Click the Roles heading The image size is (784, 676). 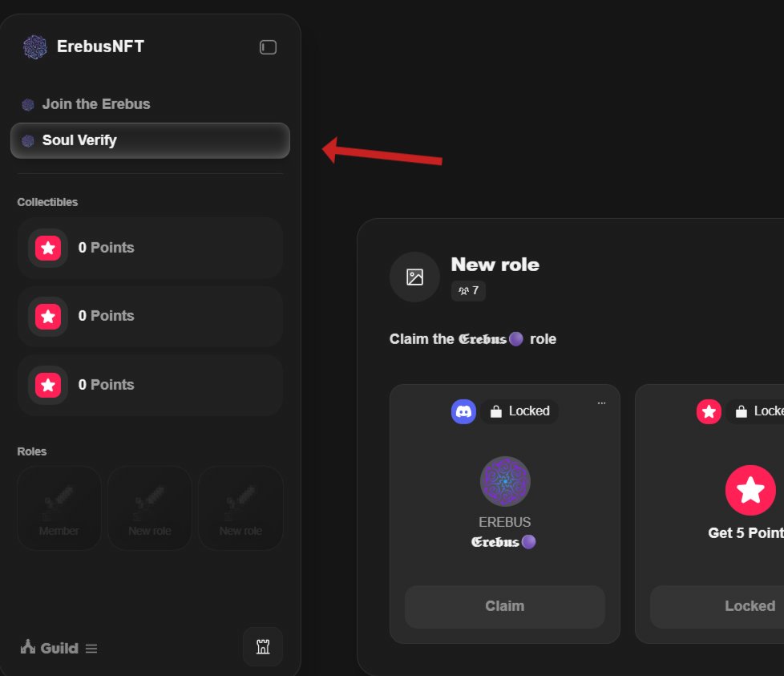[32, 451]
